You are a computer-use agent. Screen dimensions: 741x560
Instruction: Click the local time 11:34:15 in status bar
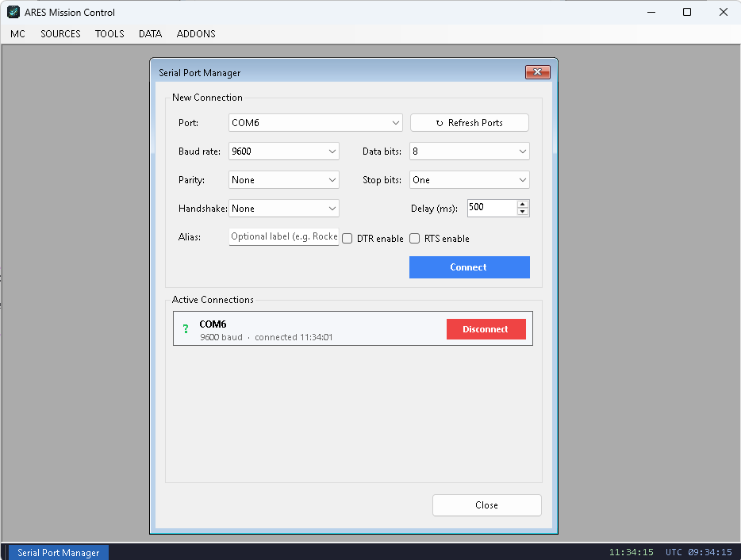(631, 552)
